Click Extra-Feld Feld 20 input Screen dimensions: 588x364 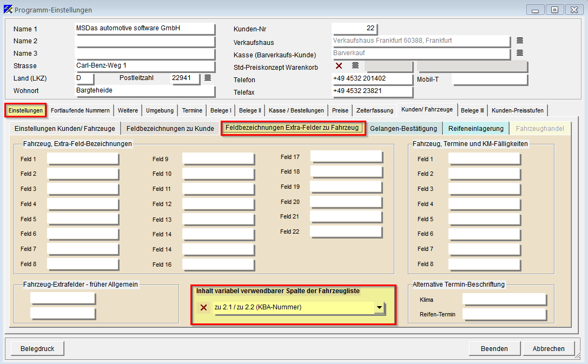pos(347,202)
